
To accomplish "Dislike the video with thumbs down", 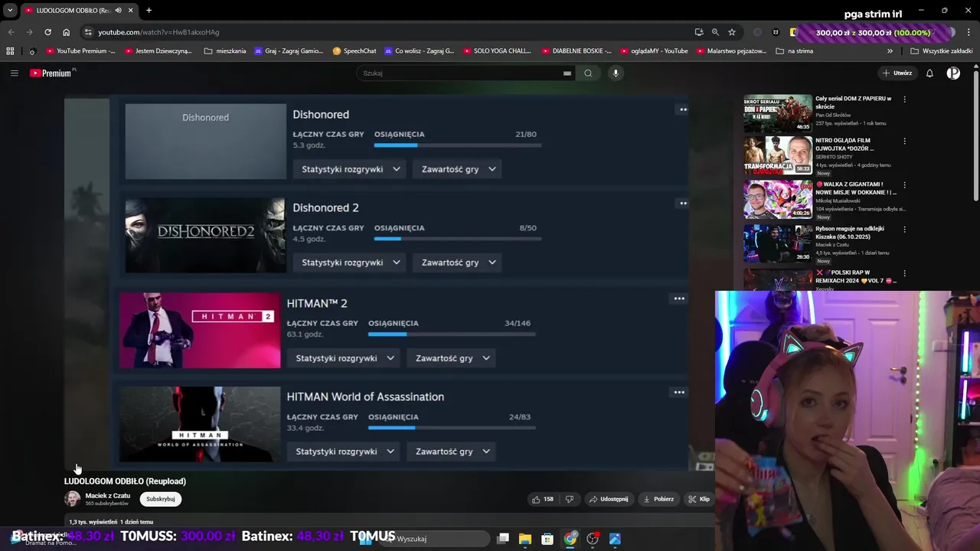I will 570,499.
